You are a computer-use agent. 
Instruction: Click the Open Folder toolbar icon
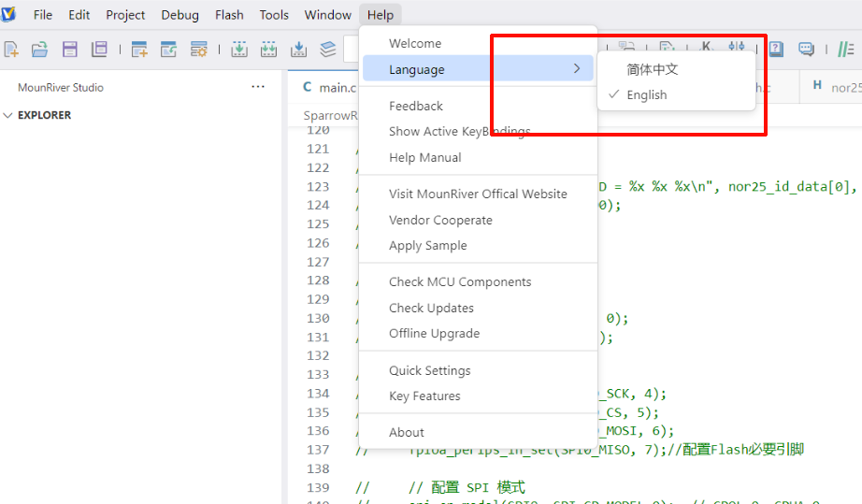(x=39, y=50)
